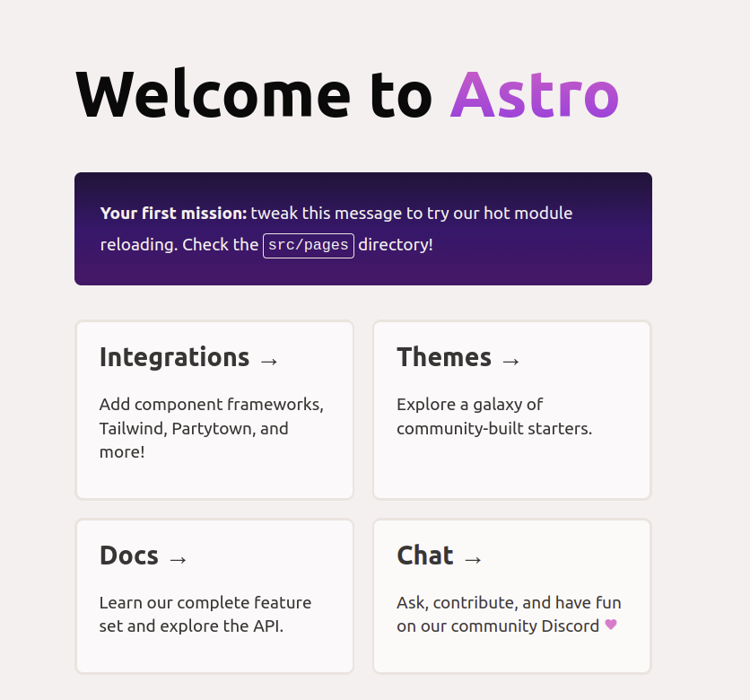The height and width of the screenshot is (700, 750).
Task: Open the Themes card link
Action: pos(511,409)
